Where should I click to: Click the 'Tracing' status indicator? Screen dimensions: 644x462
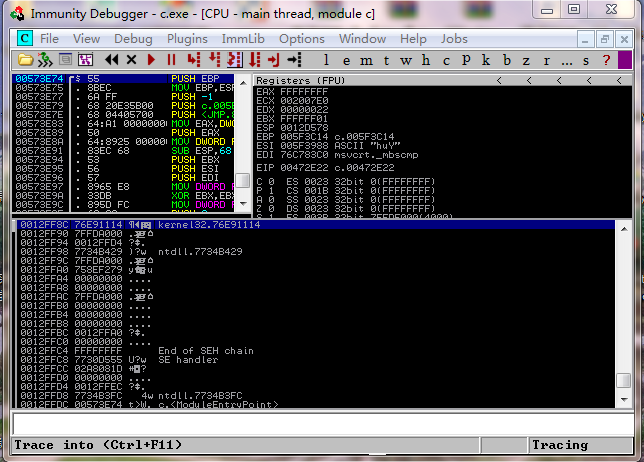pos(580,445)
